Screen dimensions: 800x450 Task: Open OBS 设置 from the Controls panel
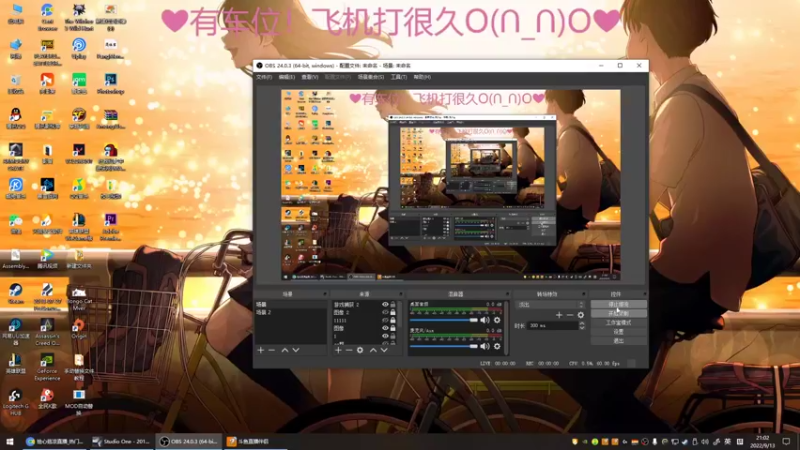(x=618, y=332)
